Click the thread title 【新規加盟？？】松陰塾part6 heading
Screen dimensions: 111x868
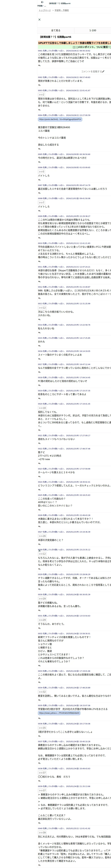click(55, 37)
